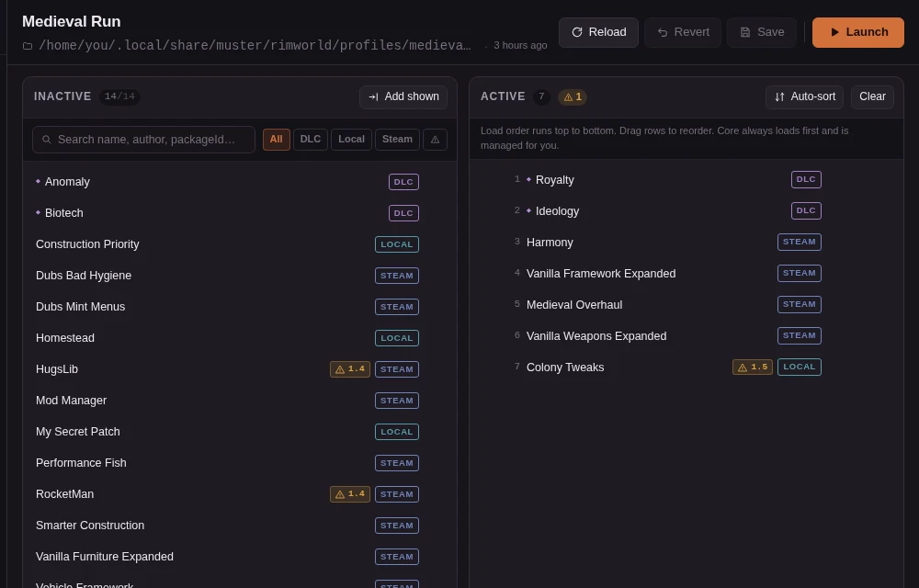Image resolution: width=919 pixels, height=588 pixels.
Task: Click the 1.5 warning badge on Colony Tweaks
Action: (753, 367)
